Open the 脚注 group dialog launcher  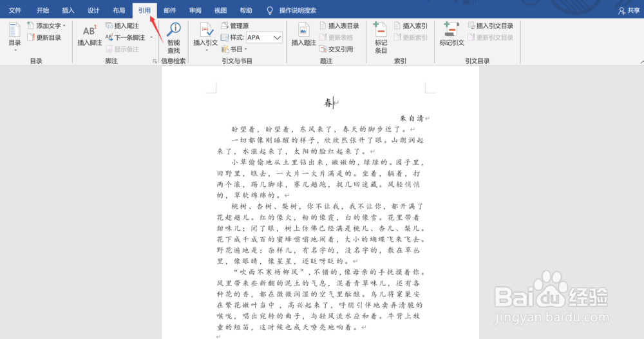click(x=155, y=61)
